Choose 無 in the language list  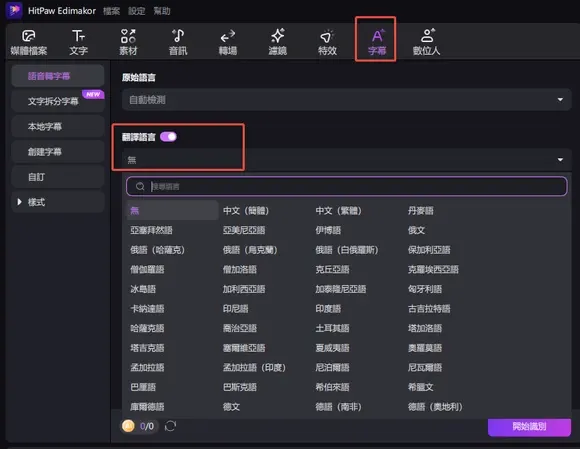point(172,210)
